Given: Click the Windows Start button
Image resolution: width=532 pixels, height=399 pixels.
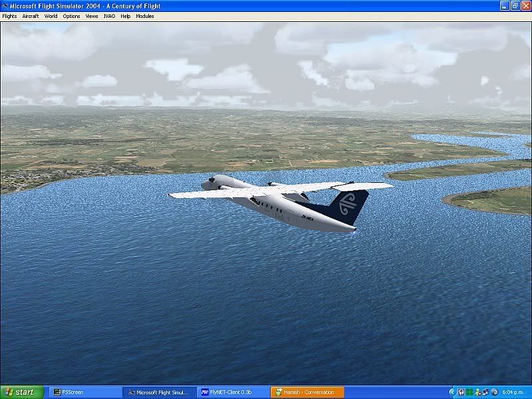Looking at the screenshot, I should pyautogui.click(x=22, y=392).
